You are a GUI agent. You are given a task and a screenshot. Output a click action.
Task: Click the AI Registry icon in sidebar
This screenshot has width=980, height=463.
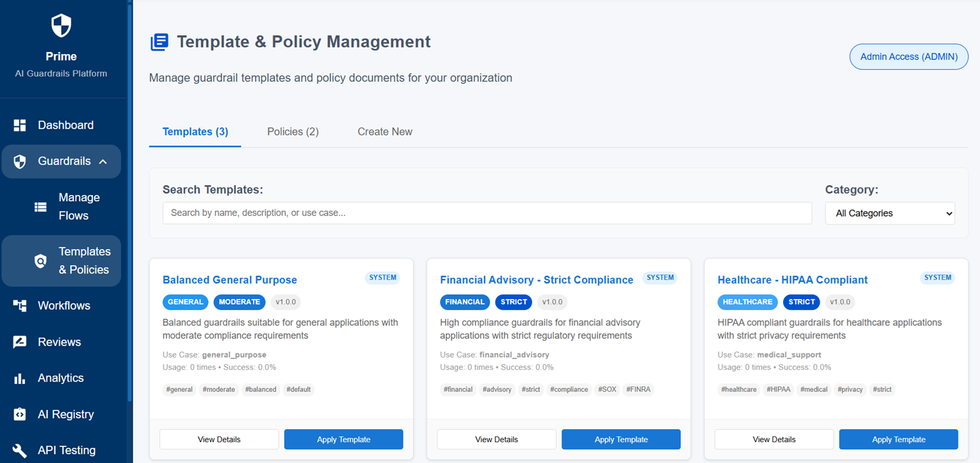coord(20,414)
